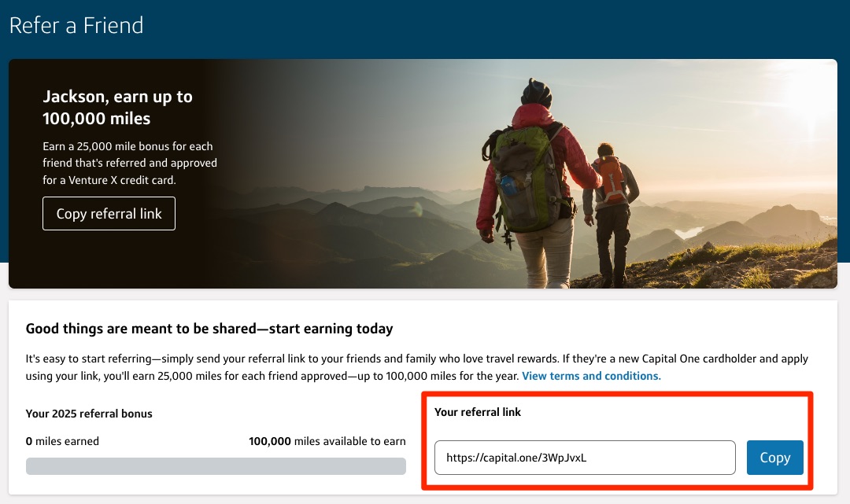Click the 0 miles earned text
Viewport: 850px width, 504px height.
[63, 441]
